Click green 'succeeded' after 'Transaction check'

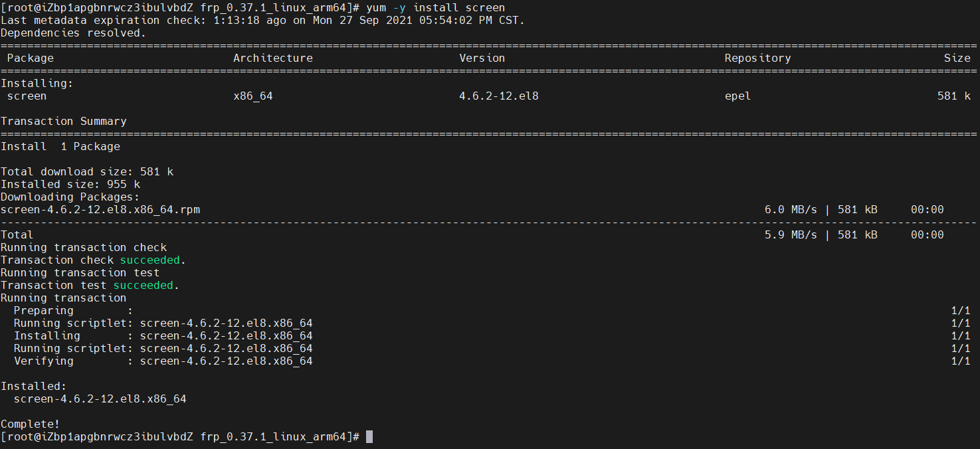[149, 260]
